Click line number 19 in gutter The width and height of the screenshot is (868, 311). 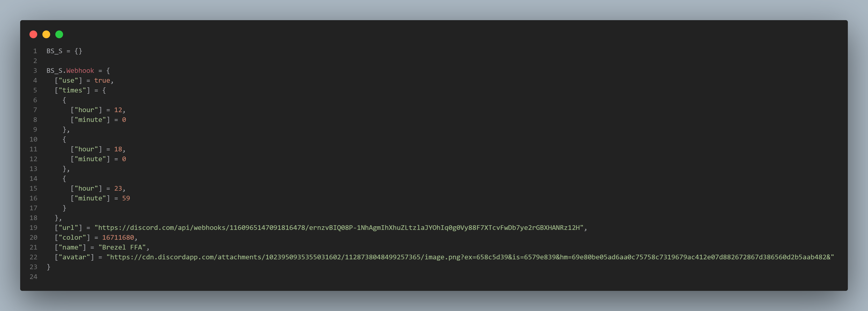pyautogui.click(x=33, y=228)
